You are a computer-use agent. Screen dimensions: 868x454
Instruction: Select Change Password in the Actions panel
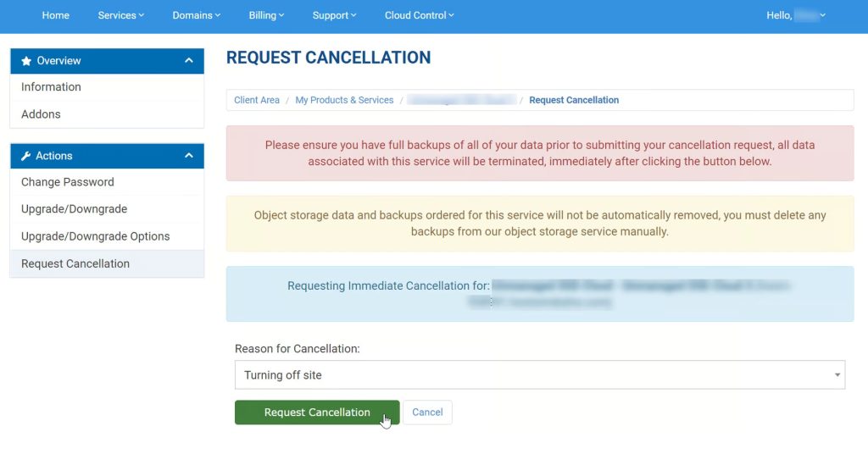[x=68, y=182]
